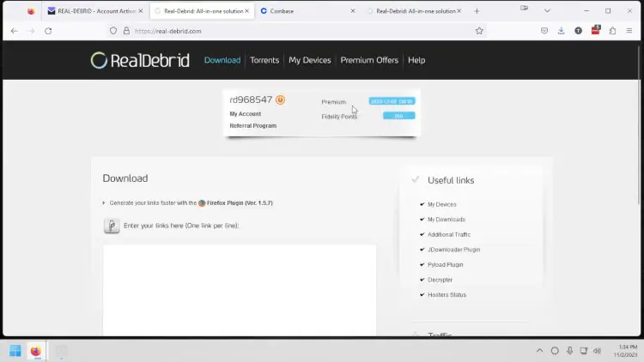The width and height of the screenshot is (644, 362).
Task: Click the RealDebrid logo
Action: tap(140, 60)
